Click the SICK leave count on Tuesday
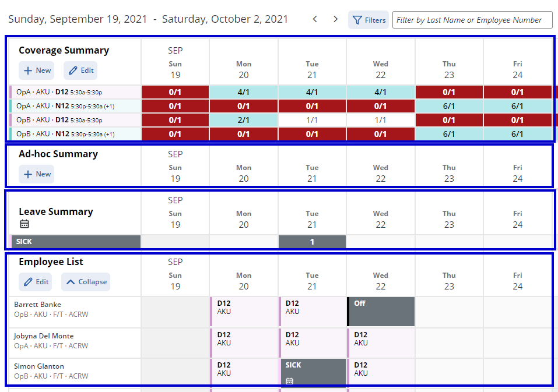The height and width of the screenshot is (392, 558). pos(312,241)
